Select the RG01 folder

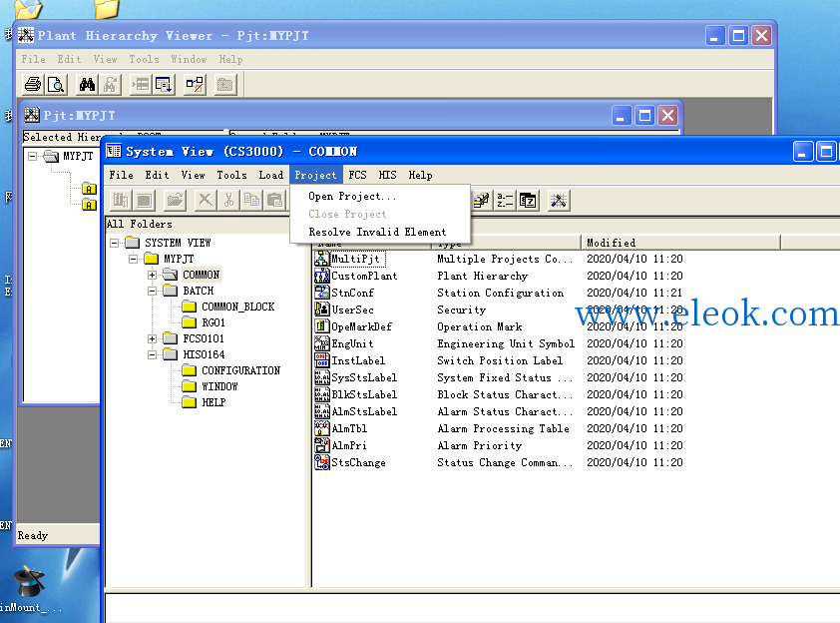213,322
